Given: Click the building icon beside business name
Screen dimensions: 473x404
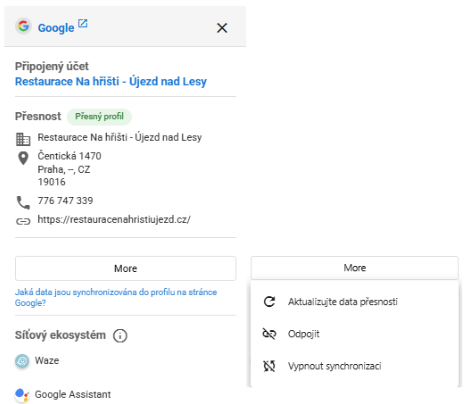Looking at the screenshot, I should coord(23,139).
